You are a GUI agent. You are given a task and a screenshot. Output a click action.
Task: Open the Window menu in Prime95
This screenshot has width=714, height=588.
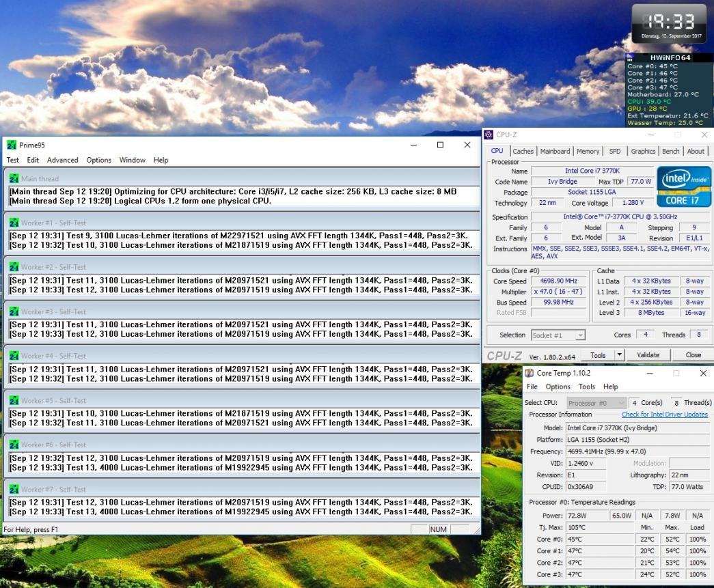click(133, 160)
